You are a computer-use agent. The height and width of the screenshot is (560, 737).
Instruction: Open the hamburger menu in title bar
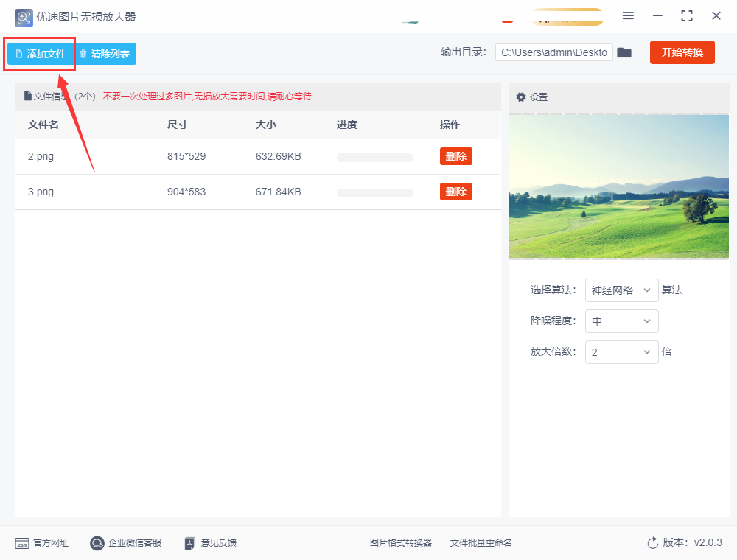coord(628,15)
